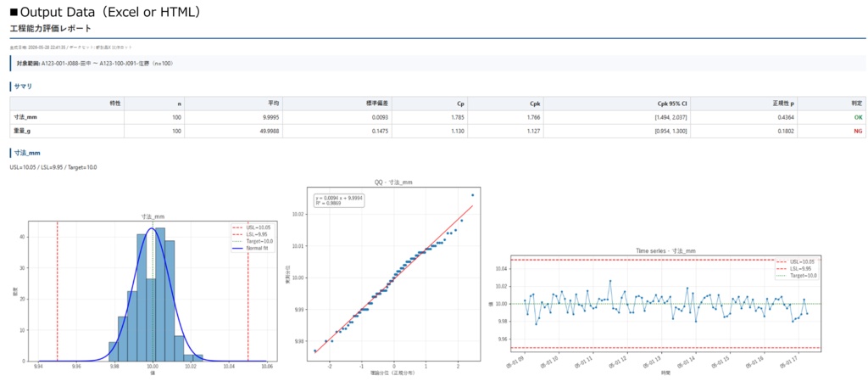The height and width of the screenshot is (387, 868).
Task: Click the Cp value 1.130
Action: tap(458, 131)
